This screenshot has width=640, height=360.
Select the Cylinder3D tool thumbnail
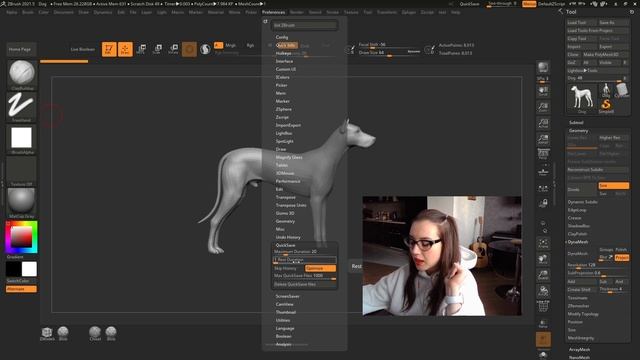coord(622,90)
